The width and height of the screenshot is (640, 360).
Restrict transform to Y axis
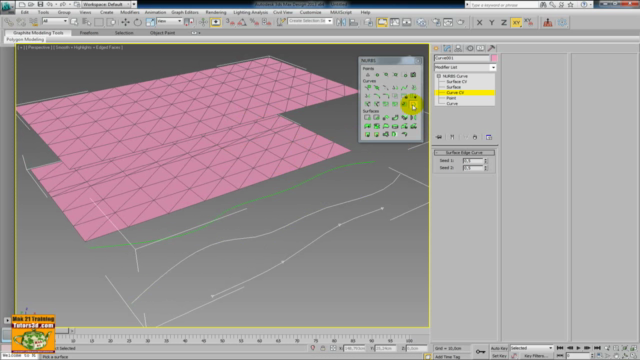click(x=492, y=22)
